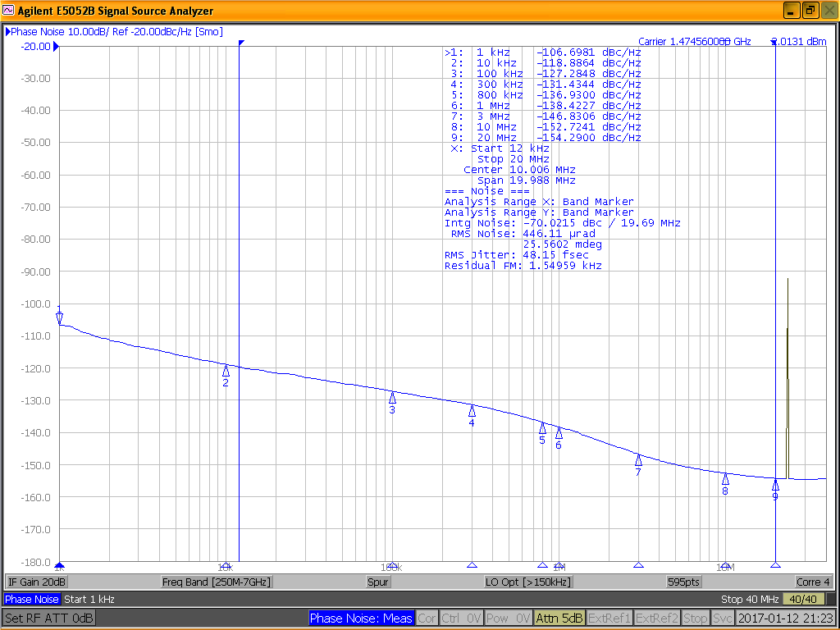Click the 595pts sweep points indicator
Image resolution: width=840 pixels, height=630 pixels.
pyautogui.click(x=683, y=581)
